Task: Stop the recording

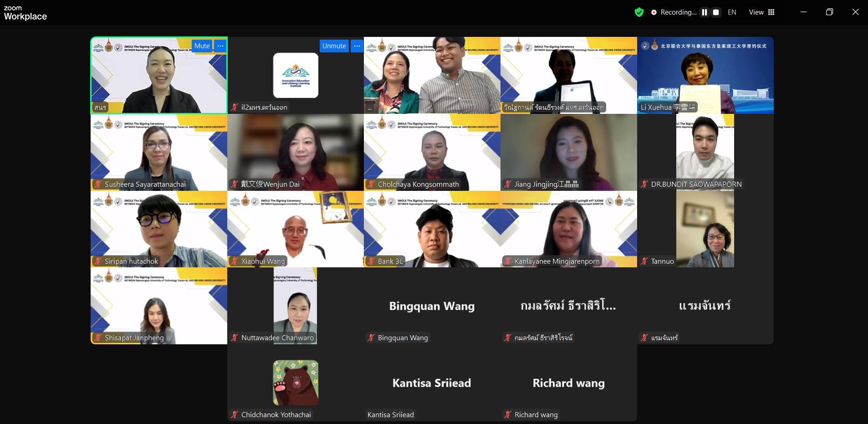Action: [x=716, y=12]
